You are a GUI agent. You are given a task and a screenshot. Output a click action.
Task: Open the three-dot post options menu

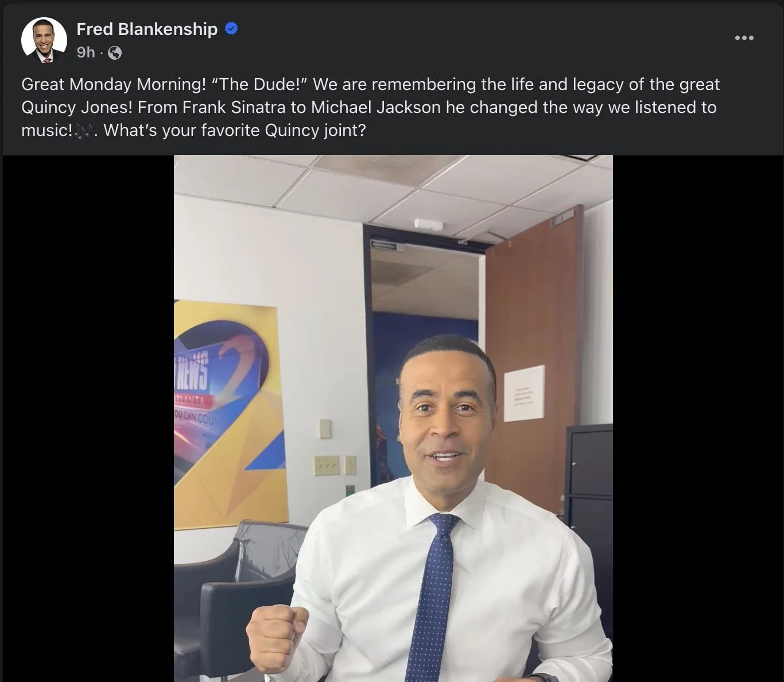coord(744,38)
